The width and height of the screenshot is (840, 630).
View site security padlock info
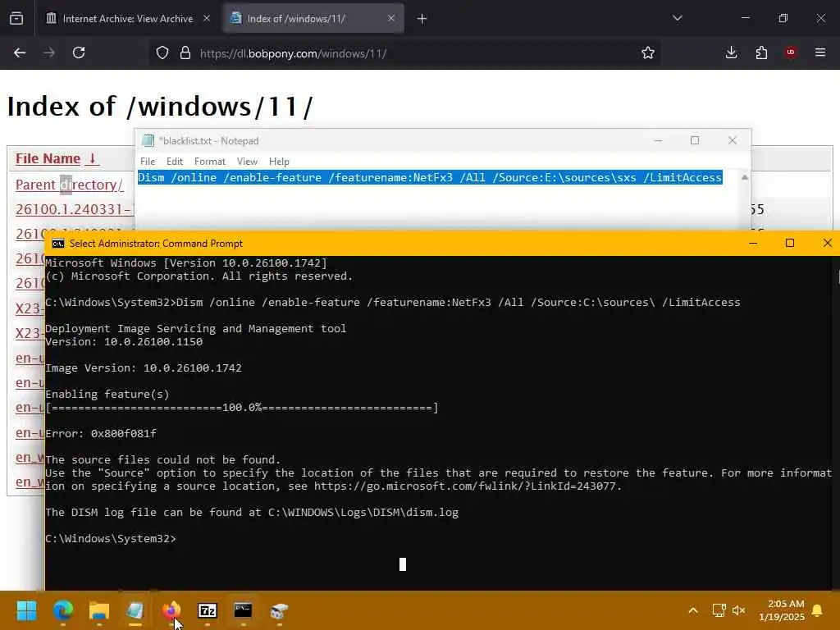[x=185, y=53]
